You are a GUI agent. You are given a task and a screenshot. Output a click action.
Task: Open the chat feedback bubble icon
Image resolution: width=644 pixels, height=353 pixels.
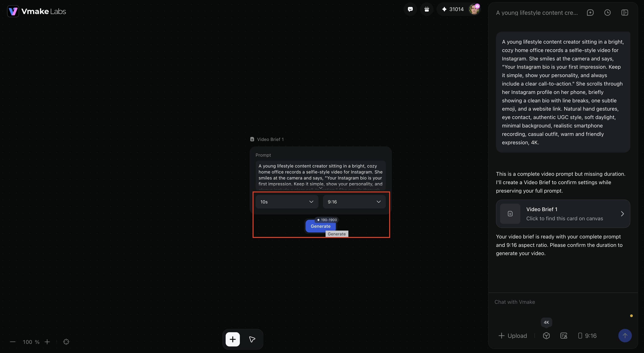410,9
